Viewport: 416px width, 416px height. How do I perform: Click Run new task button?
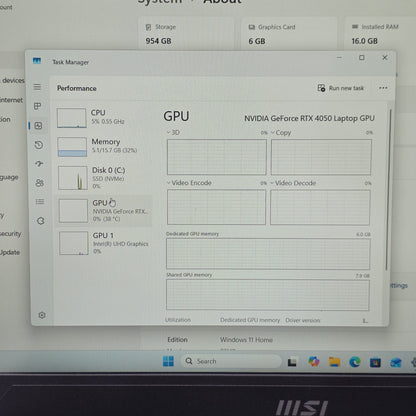340,88
